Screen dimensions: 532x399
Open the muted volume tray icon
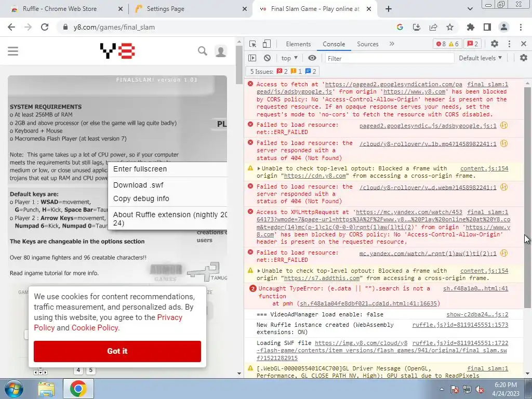(480, 390)
